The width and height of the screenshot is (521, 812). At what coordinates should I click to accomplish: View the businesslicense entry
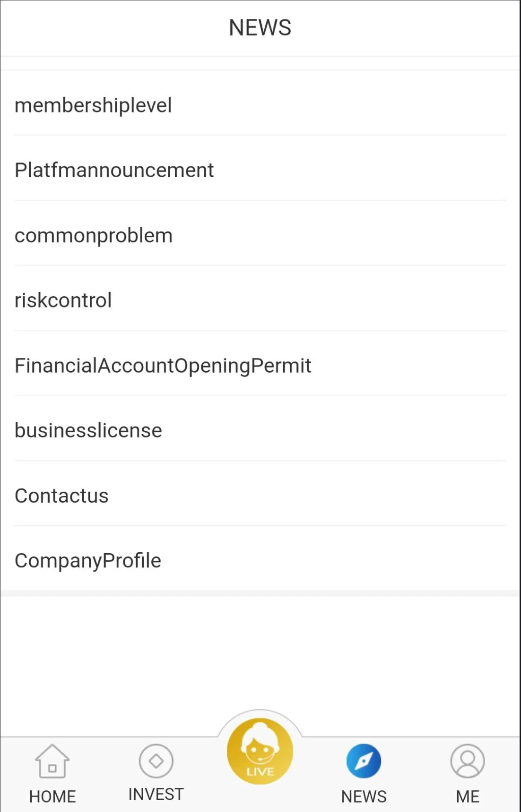pos(88,430)
